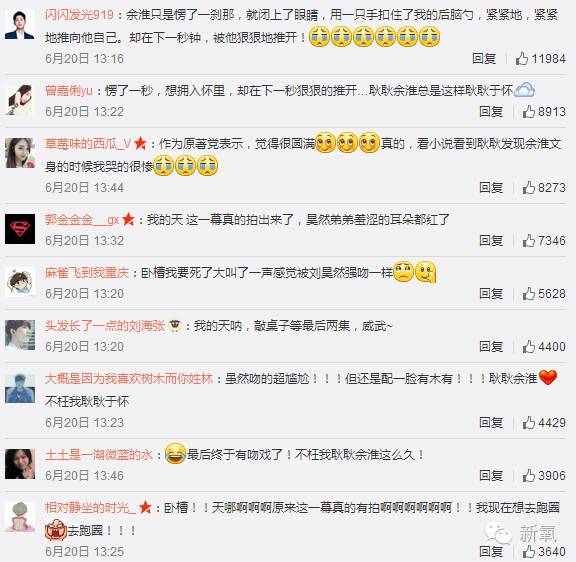
Task: Like the 7346-likes comment
Action: click(x=529, y=241)
